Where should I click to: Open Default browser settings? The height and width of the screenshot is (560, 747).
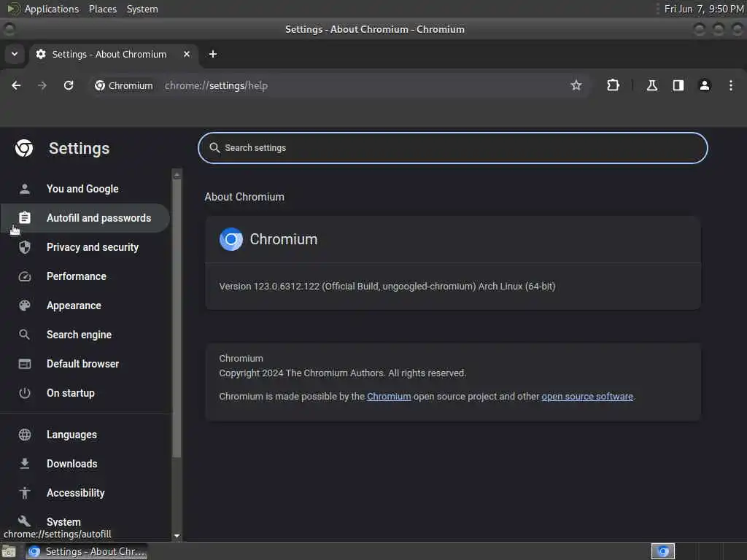(85, 364)
